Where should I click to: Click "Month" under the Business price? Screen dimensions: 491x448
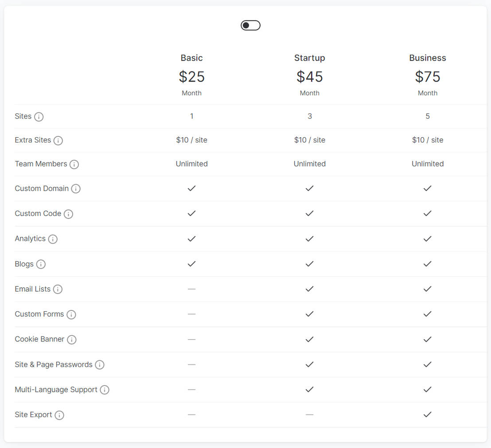point(428,93)
